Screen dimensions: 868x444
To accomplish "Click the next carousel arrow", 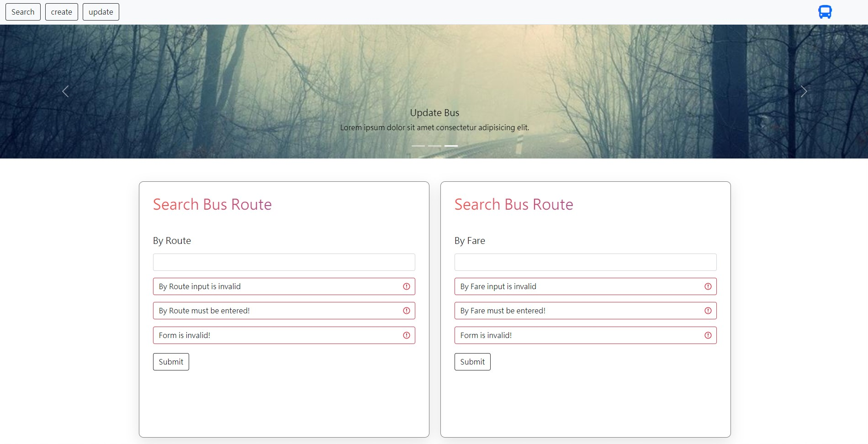I will (x=804, y=91).
